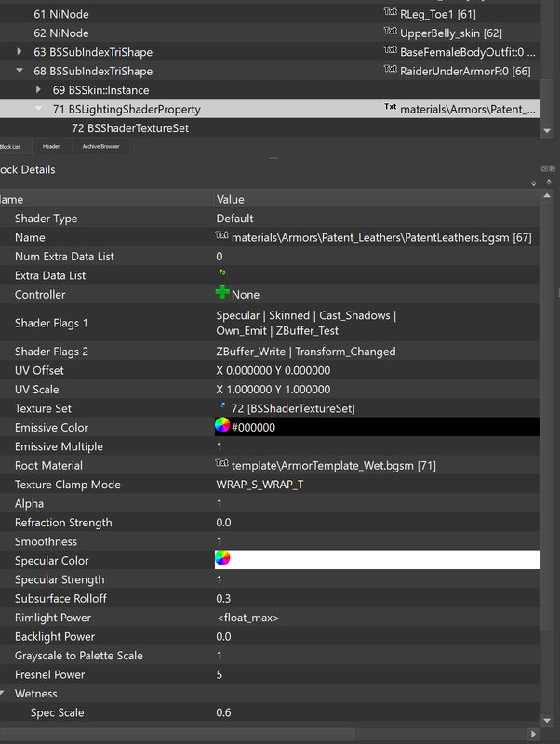Click the Spec Scale value 0.6
This screenshot has width=560, height=744.
coord(223,711)
